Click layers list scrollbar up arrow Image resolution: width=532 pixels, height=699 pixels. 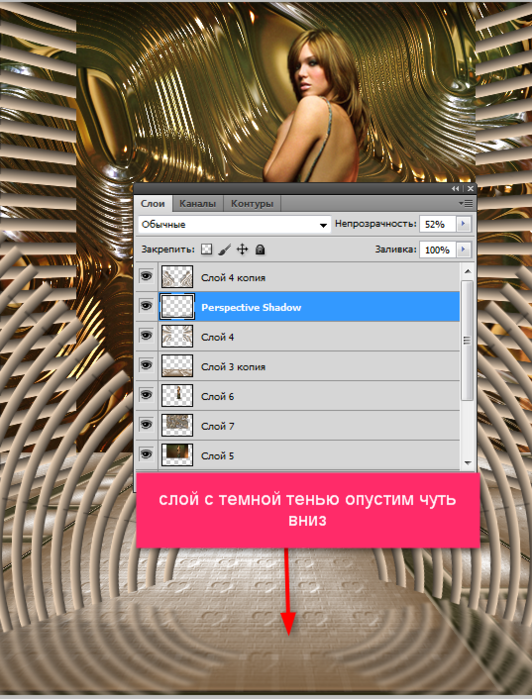pyautogui.click(x=467, y=271)
